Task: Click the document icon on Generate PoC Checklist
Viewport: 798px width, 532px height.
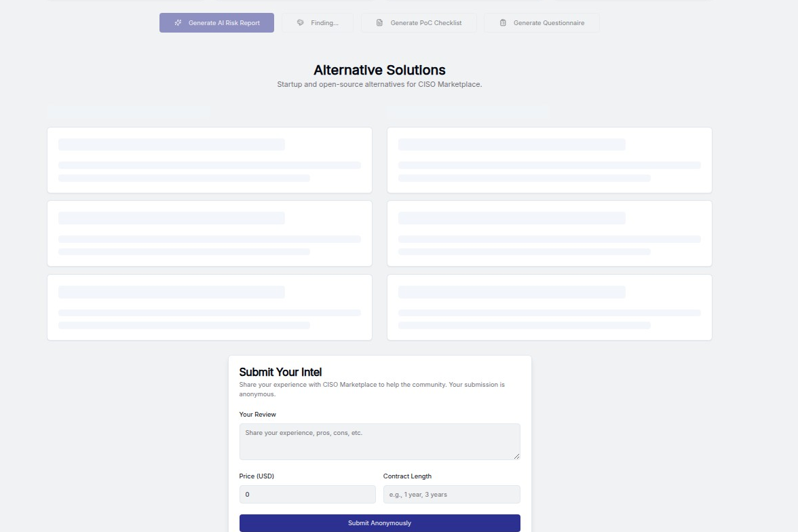Action: coord(379,23)
